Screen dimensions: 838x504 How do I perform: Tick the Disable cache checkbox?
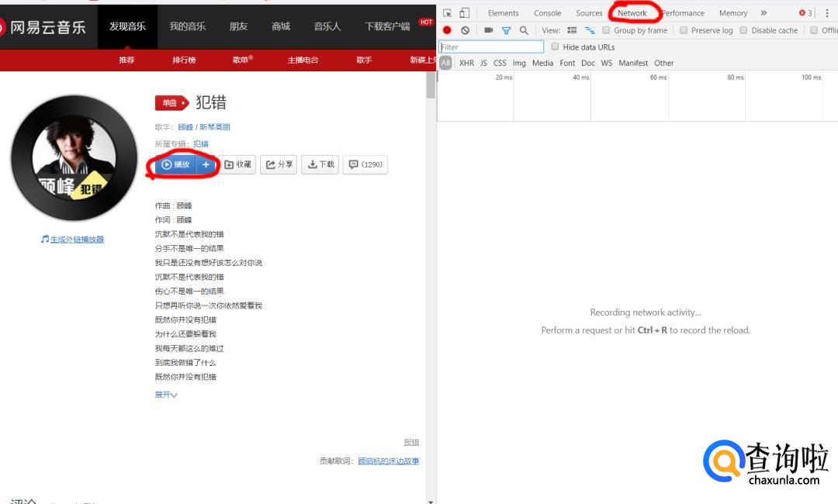[743, 30]
